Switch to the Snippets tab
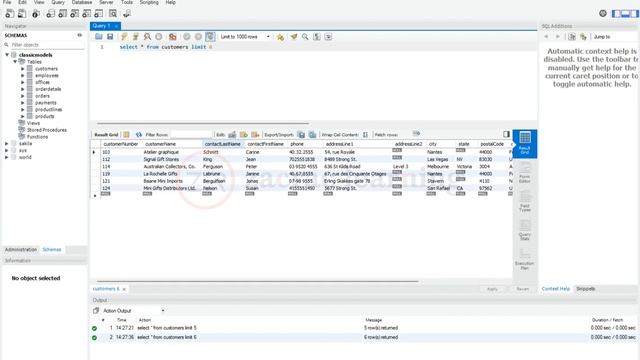This screenshot has height=360, width=640. (586, 289)
